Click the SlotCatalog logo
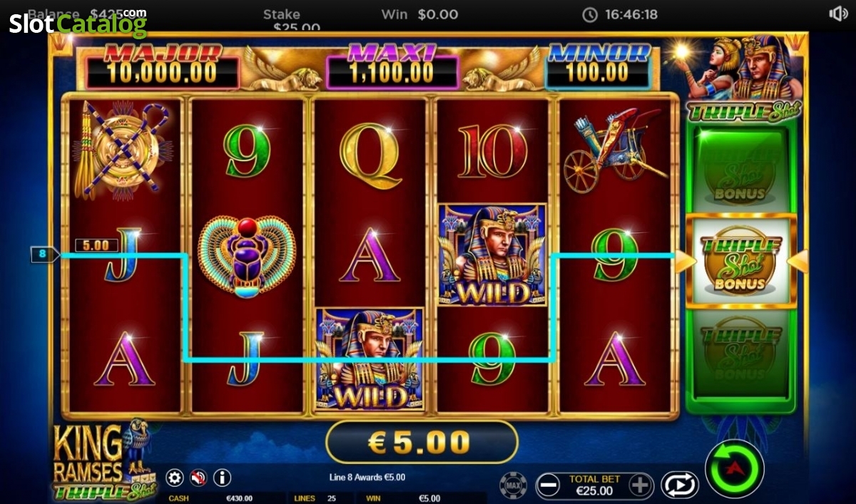 (x=78, y=22)
